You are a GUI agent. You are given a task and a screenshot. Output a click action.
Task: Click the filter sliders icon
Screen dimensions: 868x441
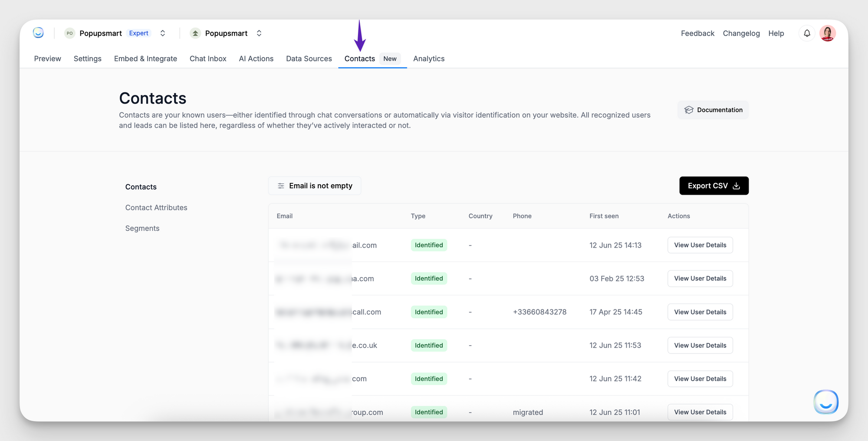[281, 186]
